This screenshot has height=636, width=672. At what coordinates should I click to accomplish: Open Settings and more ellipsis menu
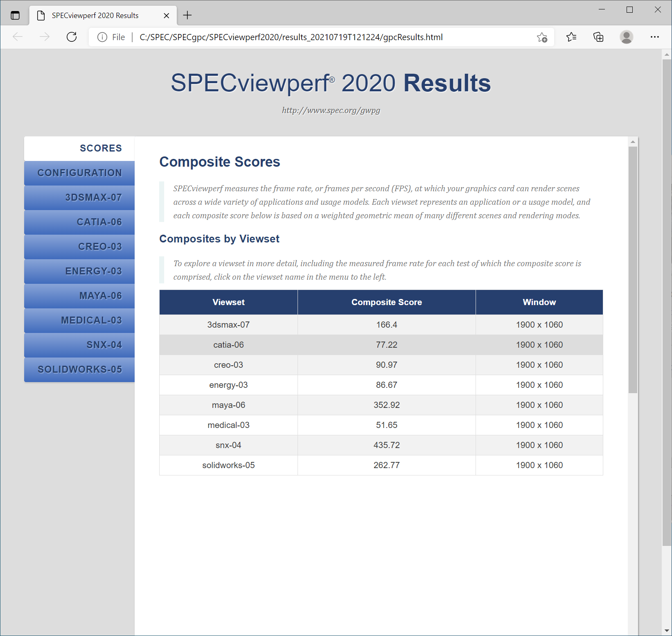654,37
